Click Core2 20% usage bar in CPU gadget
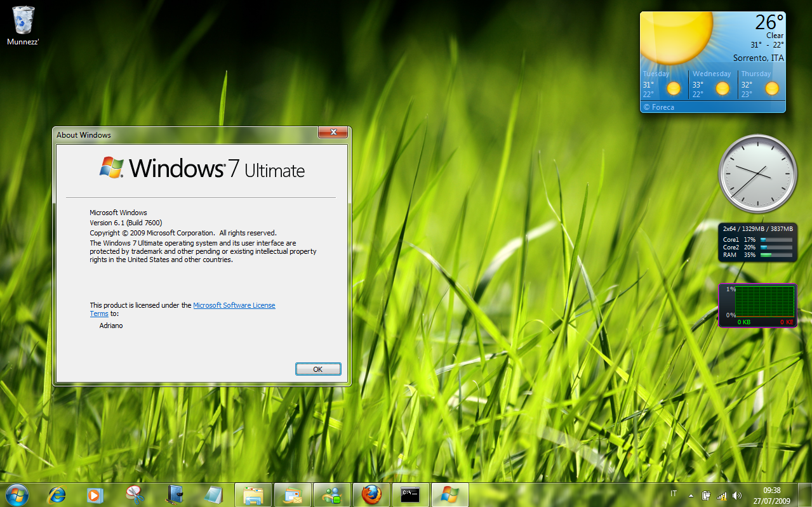 coord(776,247)
